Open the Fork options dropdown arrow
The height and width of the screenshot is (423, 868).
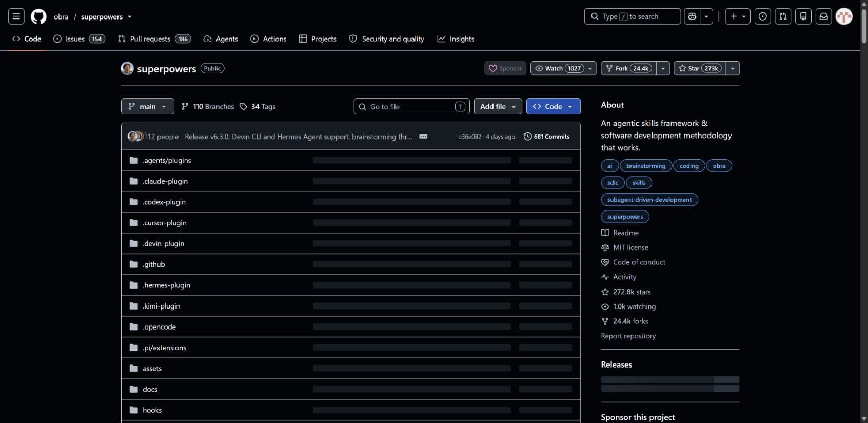[x=663, y=68]
